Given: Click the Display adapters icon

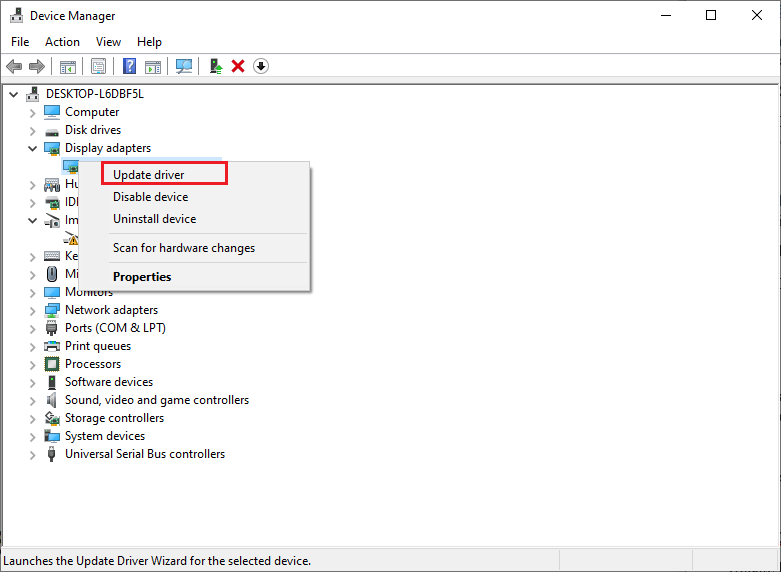Looking at the screenshot, I should tap(52, 148).
